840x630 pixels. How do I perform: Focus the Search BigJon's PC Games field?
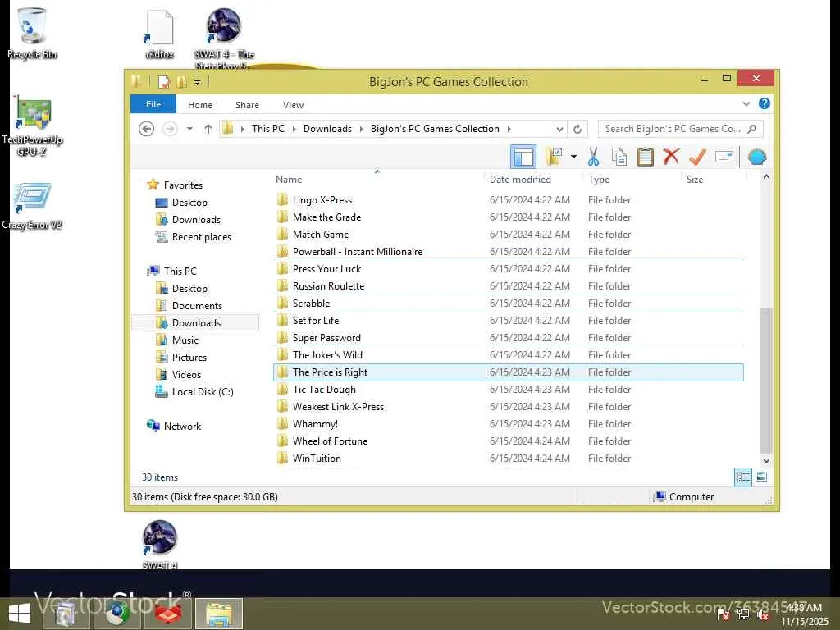pos(680,129)
